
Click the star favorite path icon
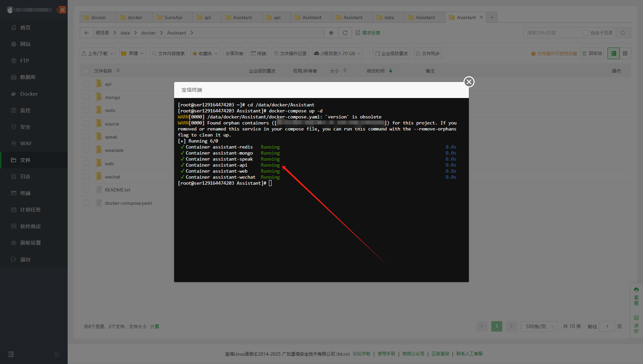point(331,33)
